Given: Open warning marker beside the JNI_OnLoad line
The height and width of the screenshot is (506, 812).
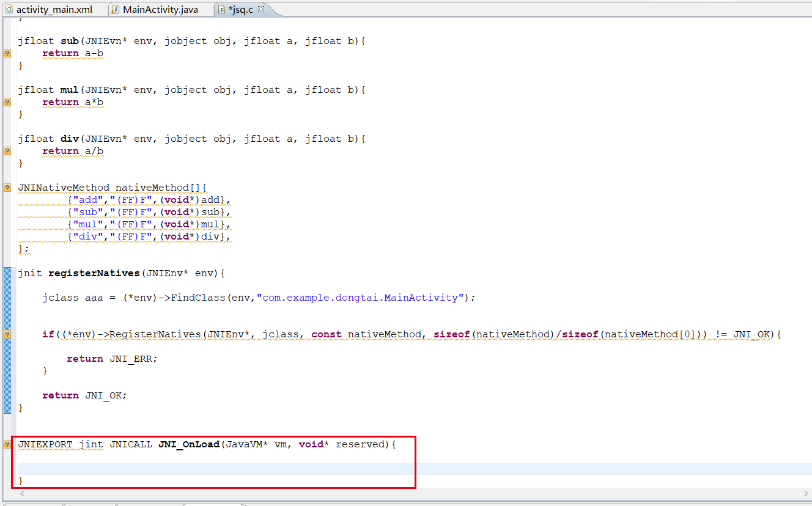Looking at the screenshot, I should pos(7,444).
